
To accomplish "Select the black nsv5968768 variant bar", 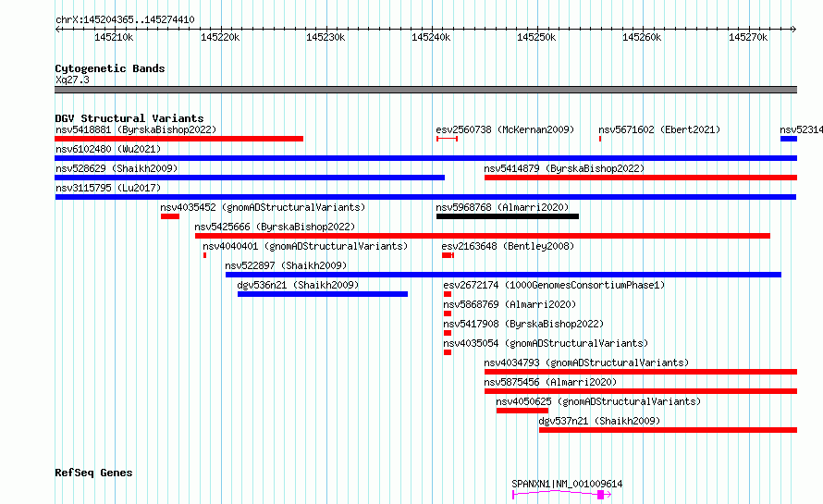I will click(508, 216).
